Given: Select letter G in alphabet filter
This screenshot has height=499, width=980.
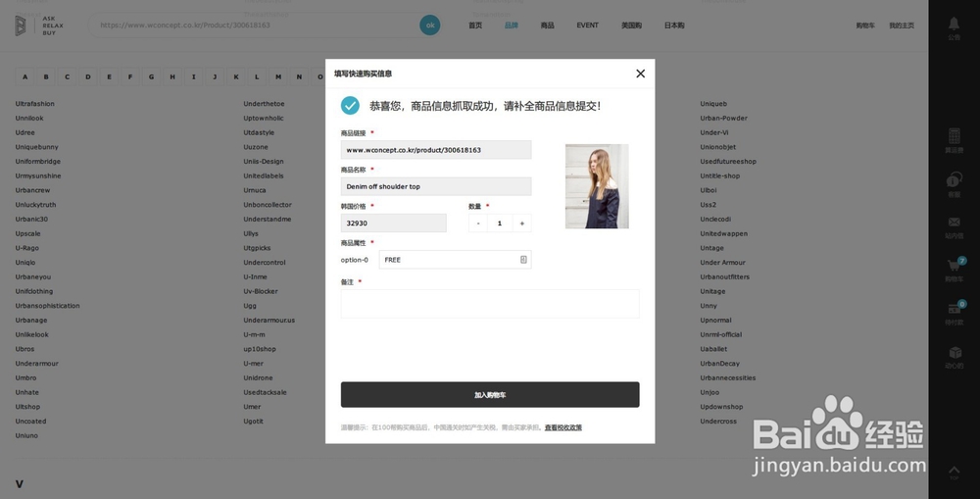Looking at the screenshot, I should tap(151, 76).
